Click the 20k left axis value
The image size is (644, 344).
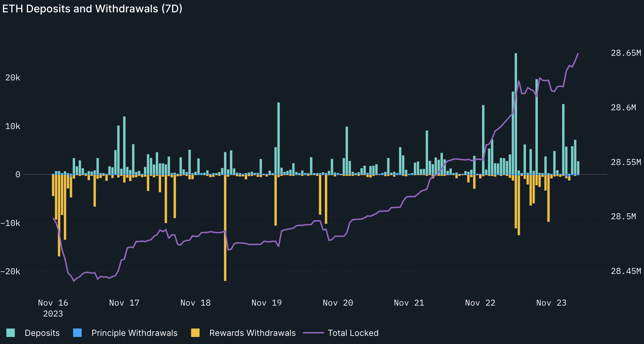[13, 78]
